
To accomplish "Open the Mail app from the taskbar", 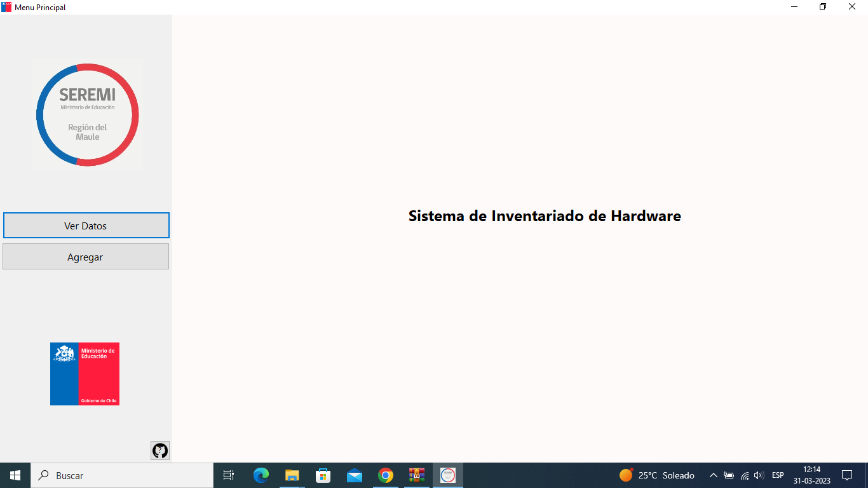I will 354,475.
